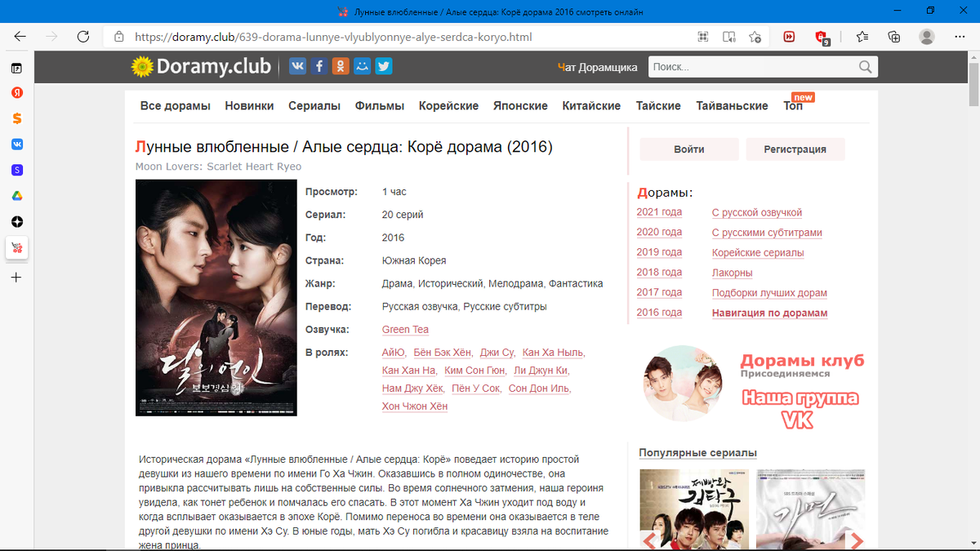Open the orange dollar sign sidebar tab
Viewport: 980px width, 551px height.
pos(16,118)
